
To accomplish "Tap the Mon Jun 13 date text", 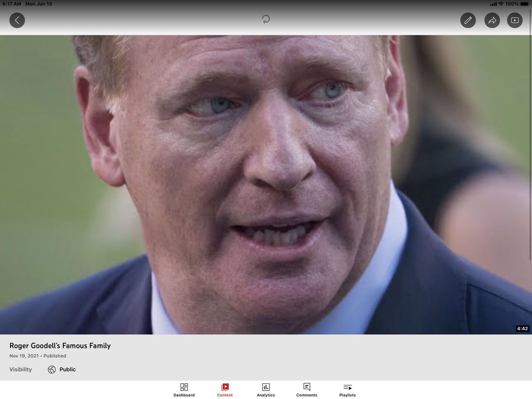I will pos(39,4).
